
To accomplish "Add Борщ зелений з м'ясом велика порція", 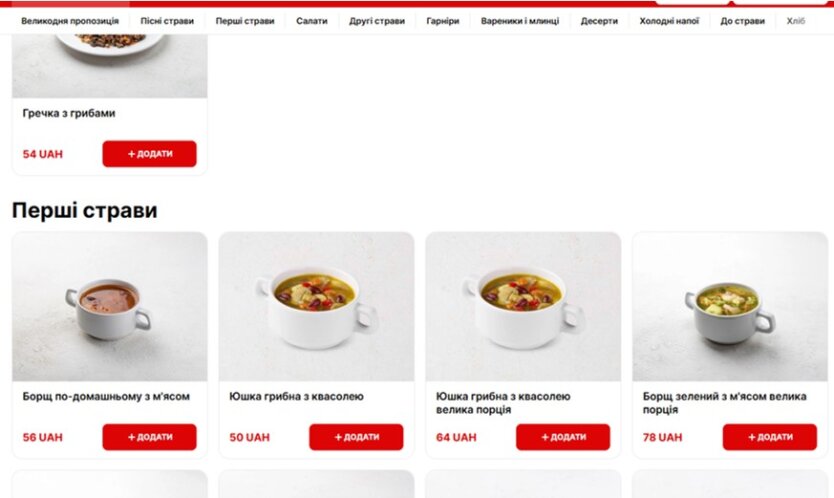I will (770, 437).
